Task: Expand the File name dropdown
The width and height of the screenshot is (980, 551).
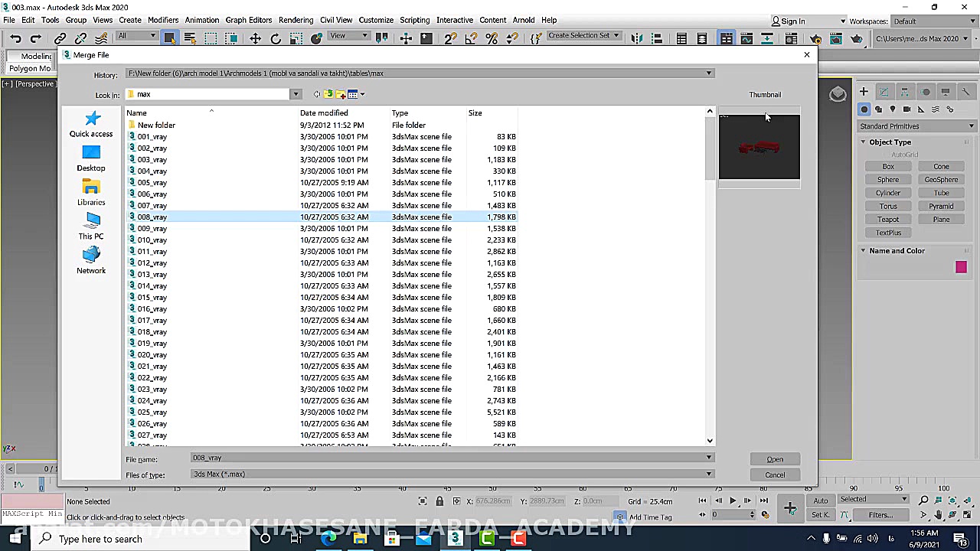Action: click(709, 458)
